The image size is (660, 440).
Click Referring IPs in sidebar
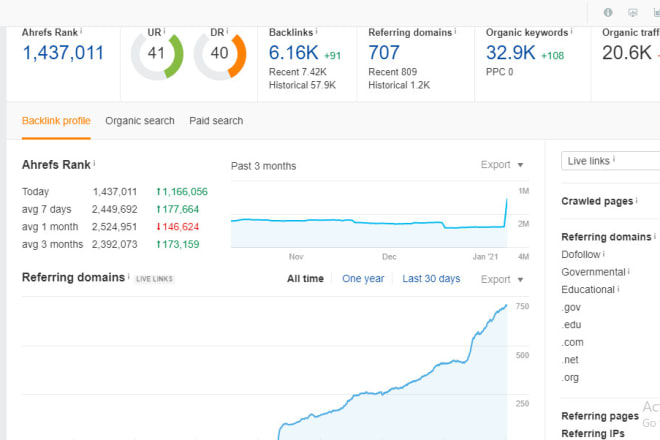(593, 434)
